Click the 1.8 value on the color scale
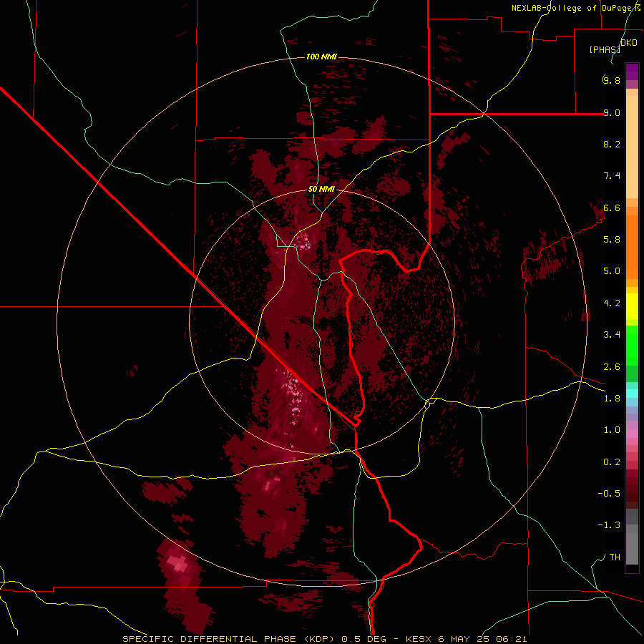This screenshot has width=644, height=644. click(612, 399)
